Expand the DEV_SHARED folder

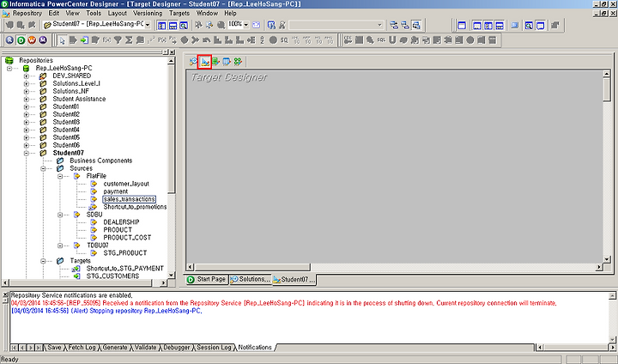pyautogui.click(x=27, y=76)
